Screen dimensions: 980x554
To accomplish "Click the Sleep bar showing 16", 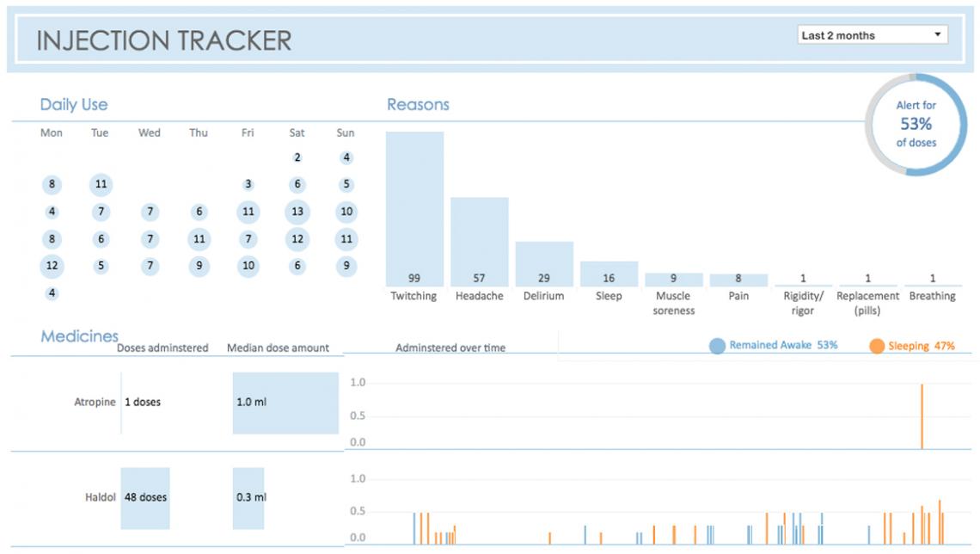I will pos(609,274).
